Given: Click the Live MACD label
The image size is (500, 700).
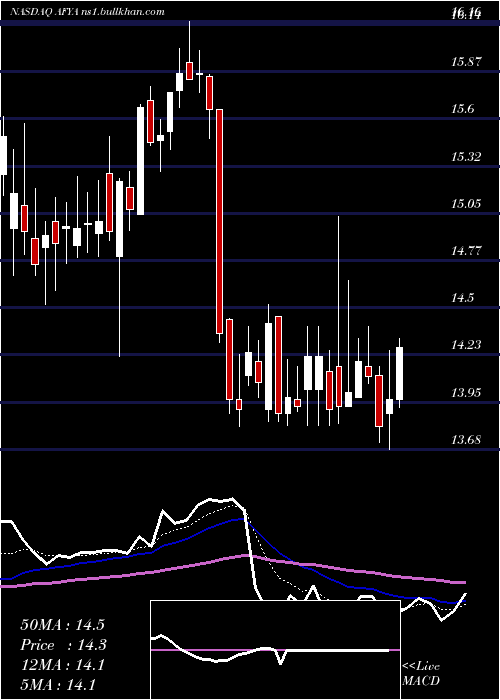Looking at the screenshot, I should pyautogui.click(x=421, y=673).
